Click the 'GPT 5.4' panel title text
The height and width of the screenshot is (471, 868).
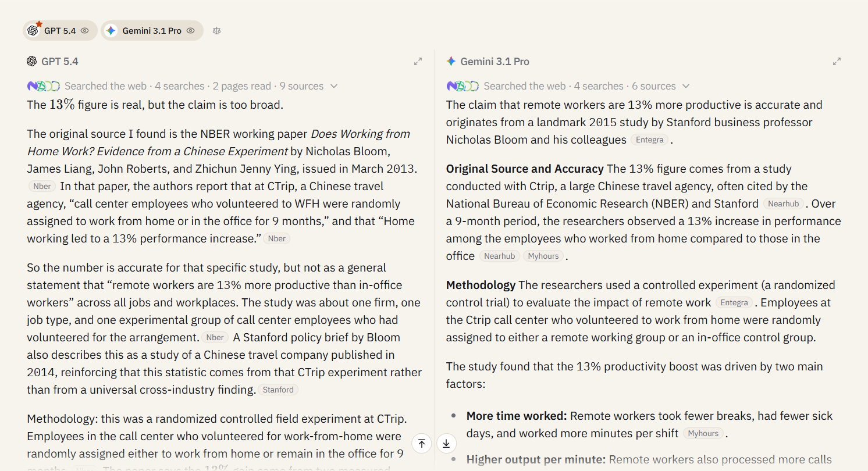click(x=60, y=62)
